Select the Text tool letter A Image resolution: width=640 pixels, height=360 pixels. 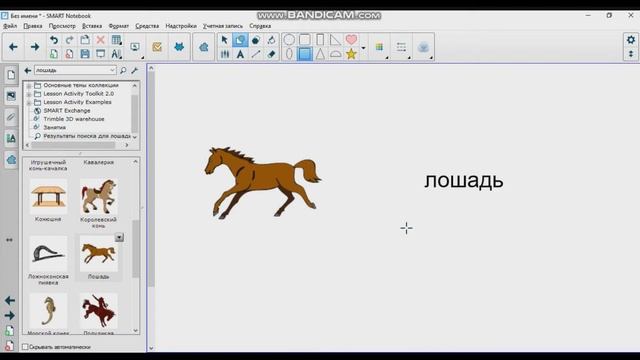point(240,54)
